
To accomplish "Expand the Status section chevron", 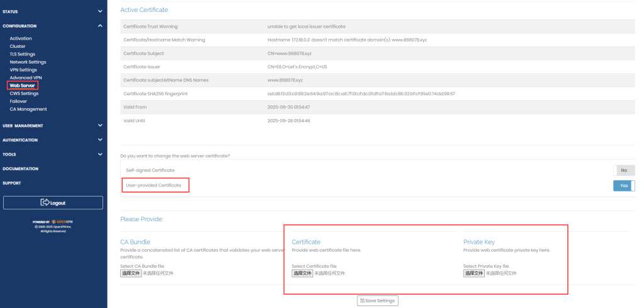I will coord(100,11).
